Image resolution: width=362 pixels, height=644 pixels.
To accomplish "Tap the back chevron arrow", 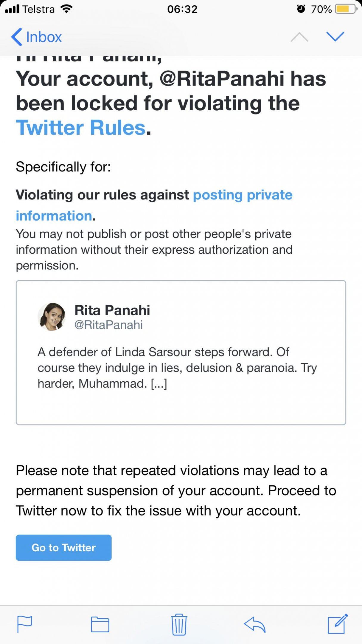I will click(x=16, y=37).
